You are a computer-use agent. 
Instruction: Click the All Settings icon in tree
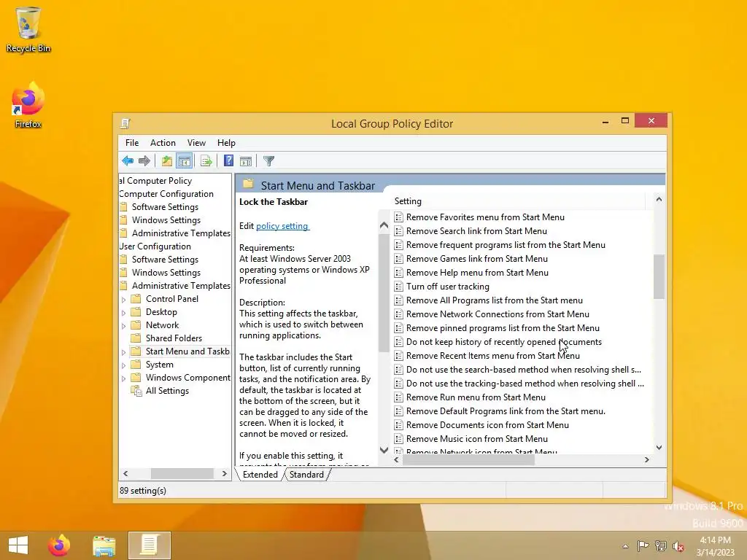136,391
